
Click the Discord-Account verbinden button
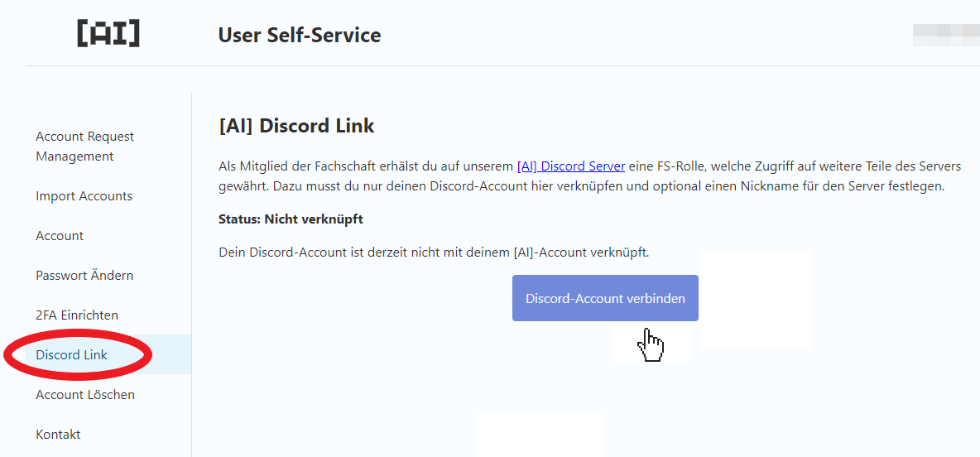(605, 298)
